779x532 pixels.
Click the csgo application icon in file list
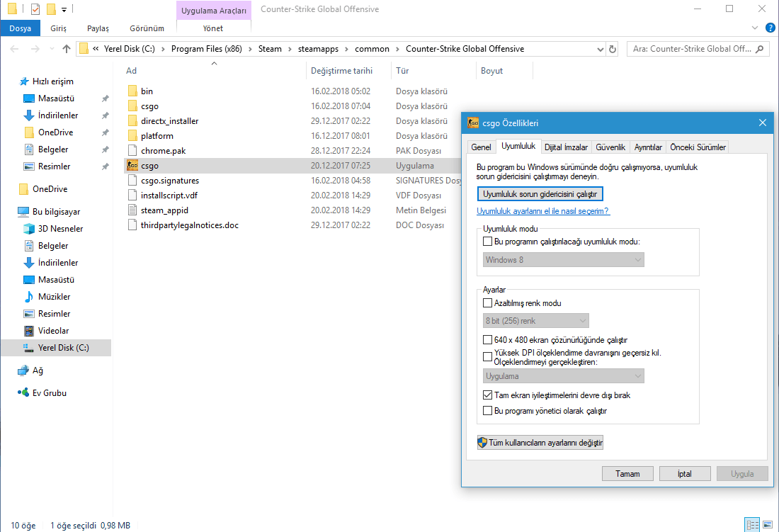coord(132,166)
